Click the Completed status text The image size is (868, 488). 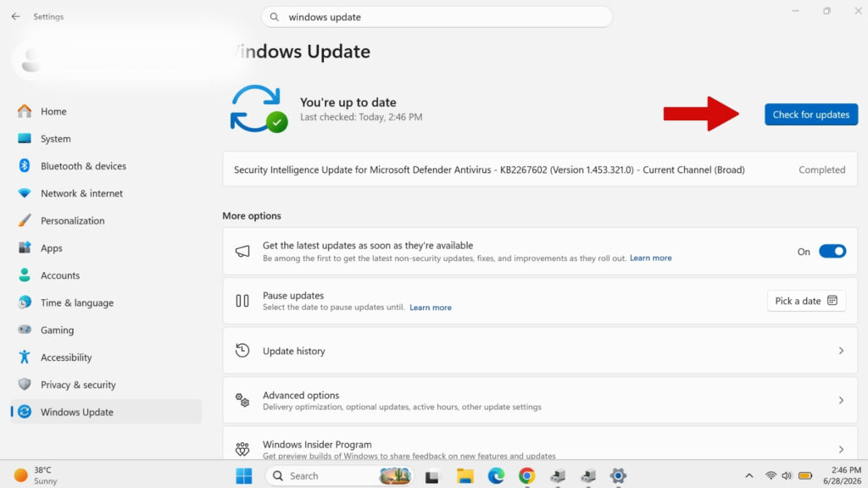click(821, 169)
